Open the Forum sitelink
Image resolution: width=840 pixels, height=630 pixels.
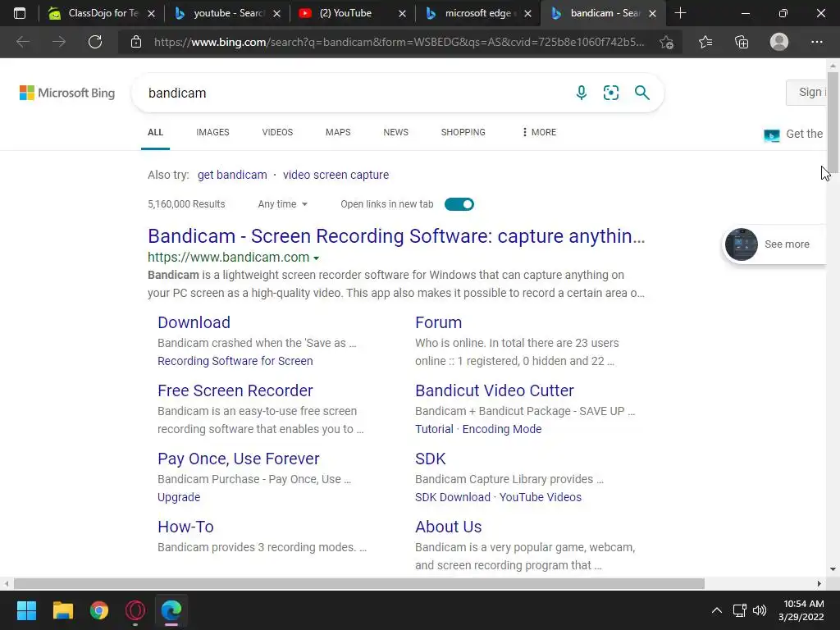coord(438,322)
